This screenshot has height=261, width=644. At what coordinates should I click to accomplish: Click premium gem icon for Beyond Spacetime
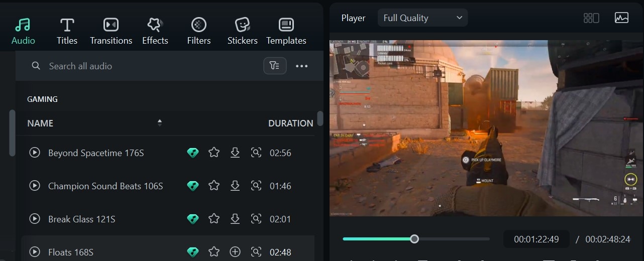coord(192,153)
